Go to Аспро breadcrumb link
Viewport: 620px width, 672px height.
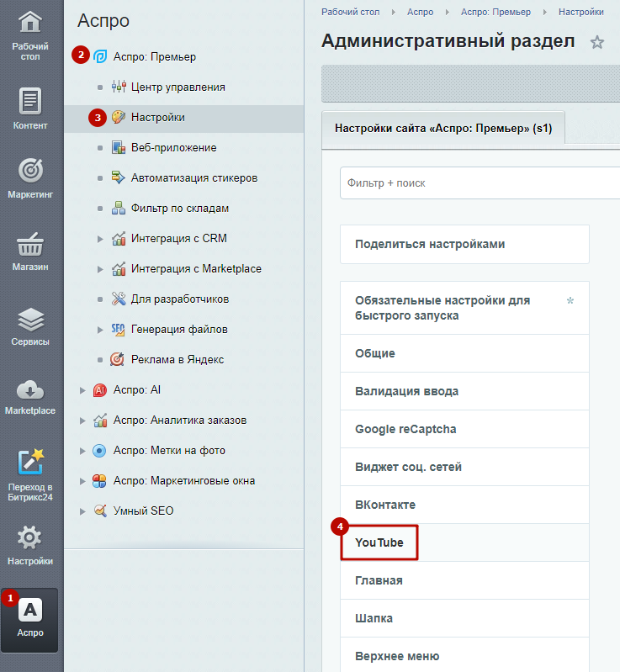[x=420, y=12]
